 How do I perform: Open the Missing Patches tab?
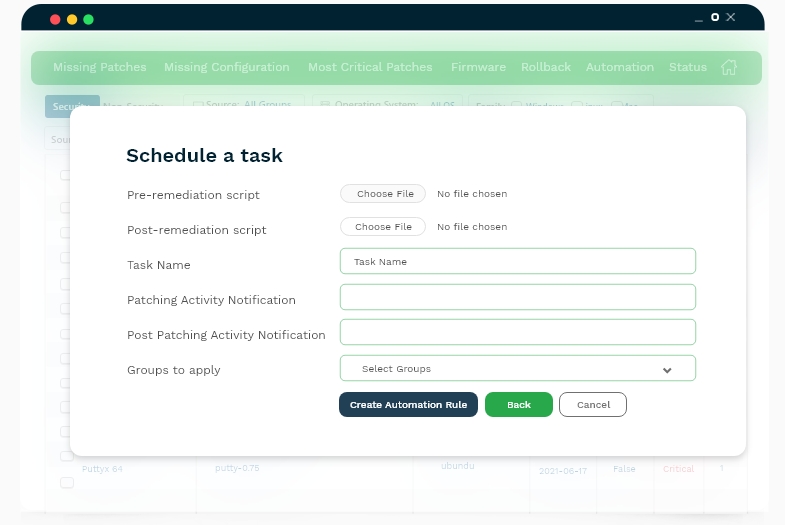click(x=100, y=67)
